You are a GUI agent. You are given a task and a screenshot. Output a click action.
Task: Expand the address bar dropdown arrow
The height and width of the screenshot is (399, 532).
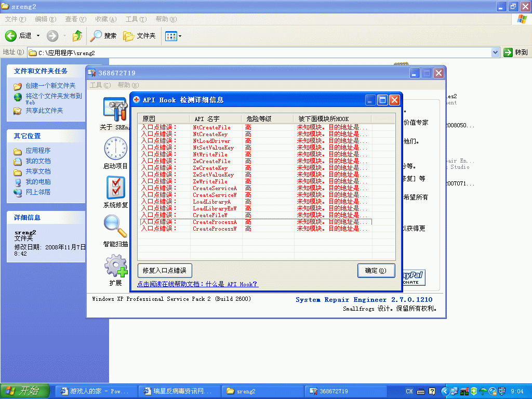click(495, 52)
